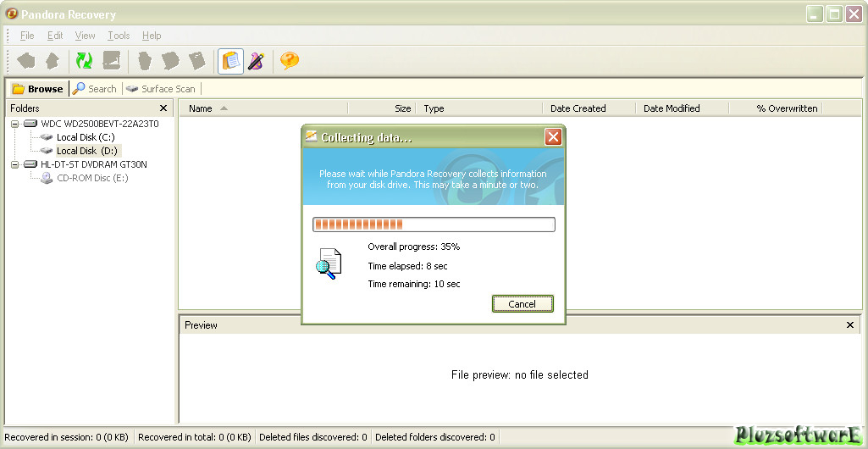The width and height of the screenshot is (868, 449).
Task: Click the green Refresh arrows icon
Action: pyautogui.click(x=84, y=60)
